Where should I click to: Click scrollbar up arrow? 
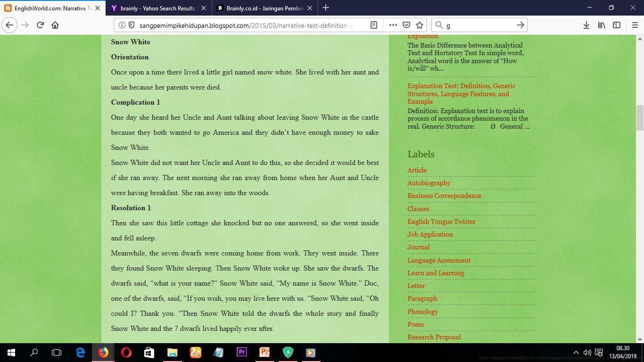tap(640, 39)
